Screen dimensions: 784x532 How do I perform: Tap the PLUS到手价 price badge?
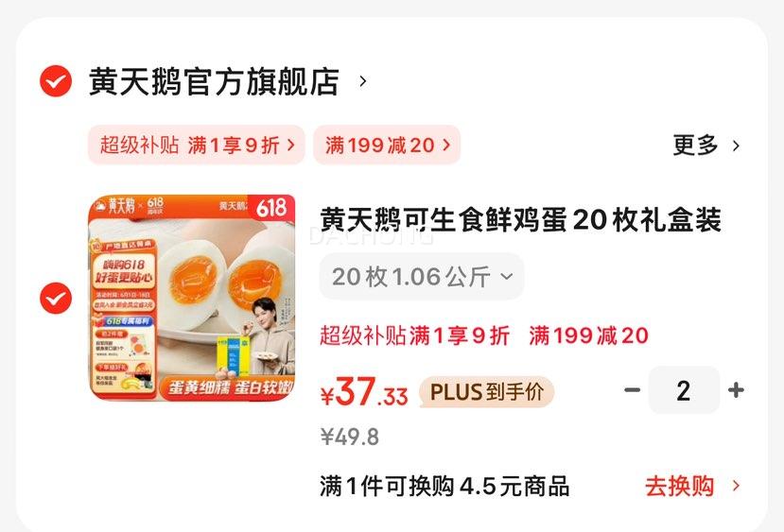[487, 391]
